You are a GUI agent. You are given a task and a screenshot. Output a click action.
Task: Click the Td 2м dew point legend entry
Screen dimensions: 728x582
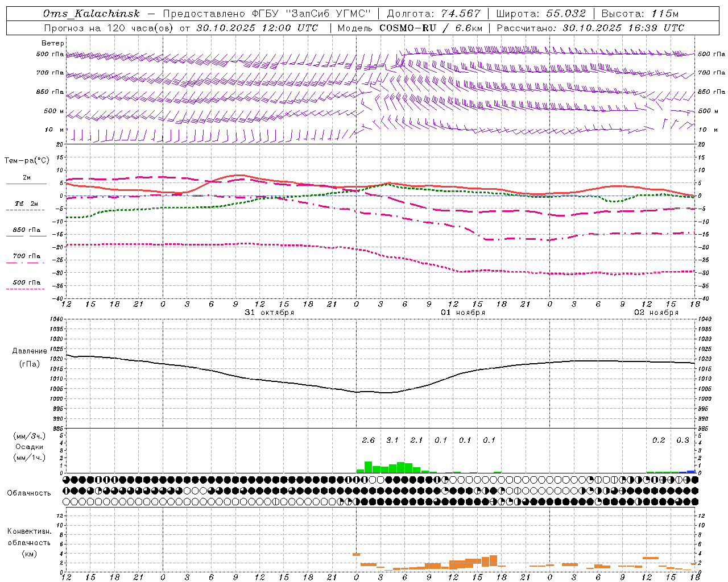[x=26, y=203]
